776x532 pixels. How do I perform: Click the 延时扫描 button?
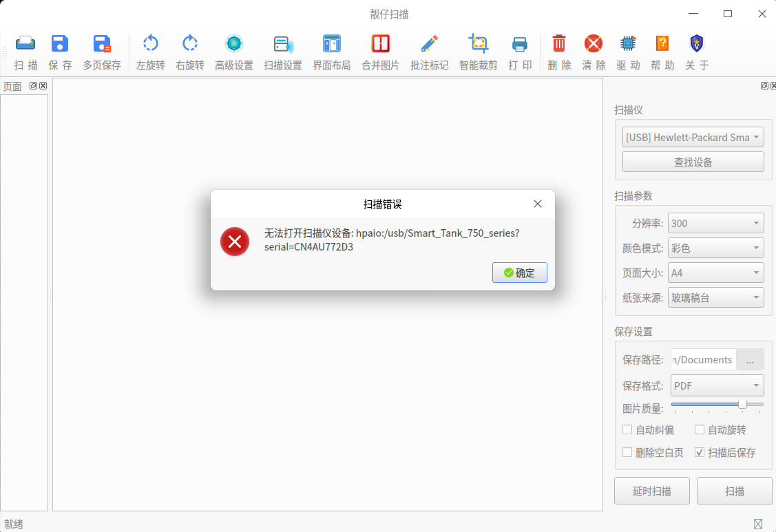tap(652, 491)
